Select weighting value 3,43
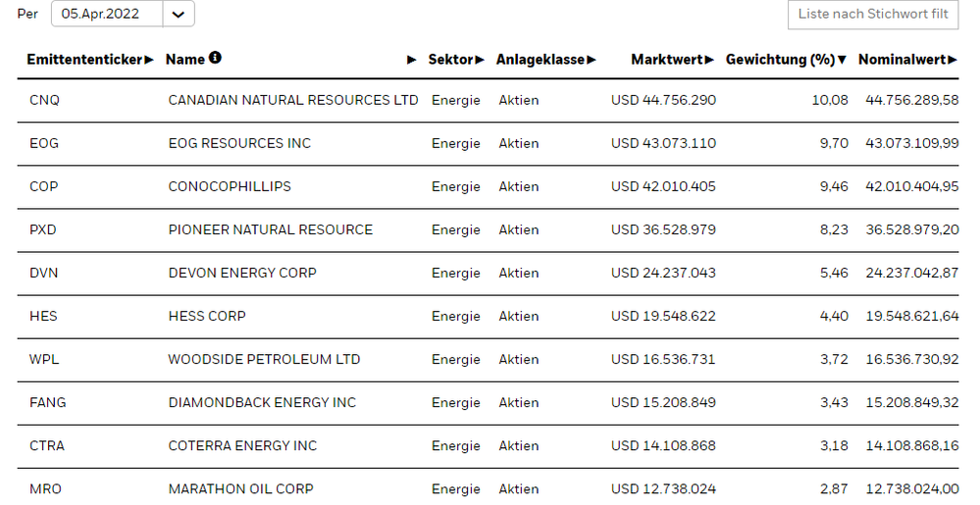This screenshot has height=505, width=980. click(835, 402)
